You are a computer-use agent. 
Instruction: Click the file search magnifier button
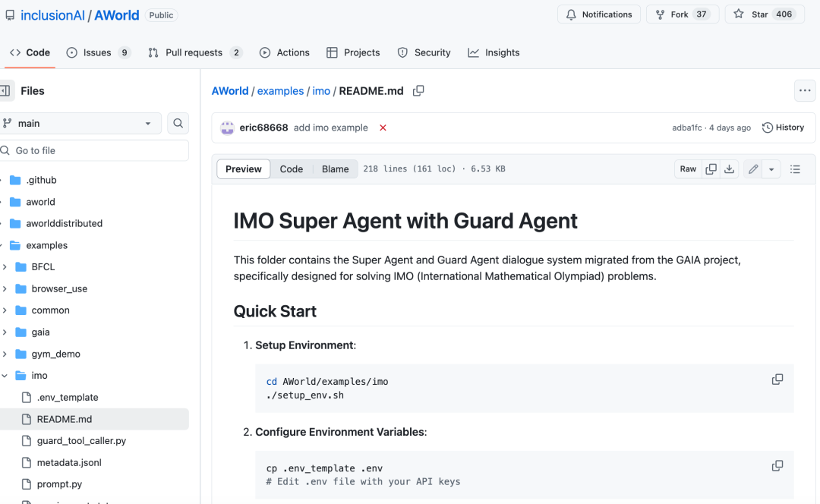pos(178,124)
